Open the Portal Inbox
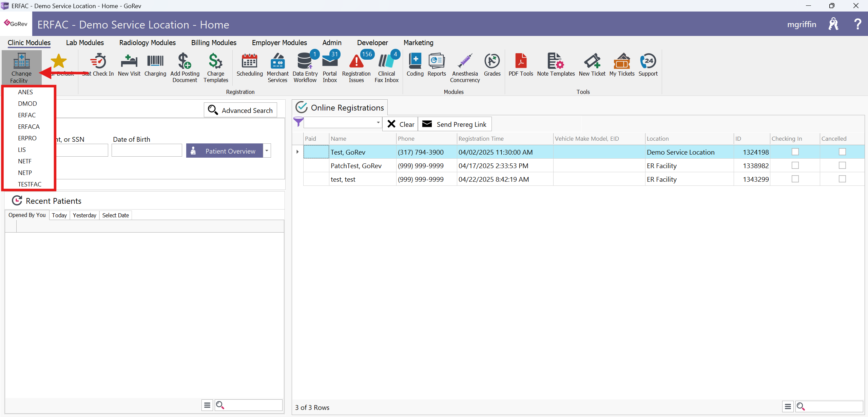Image resolution: width=868 pixels, height=417 pixels. point(330,67)
